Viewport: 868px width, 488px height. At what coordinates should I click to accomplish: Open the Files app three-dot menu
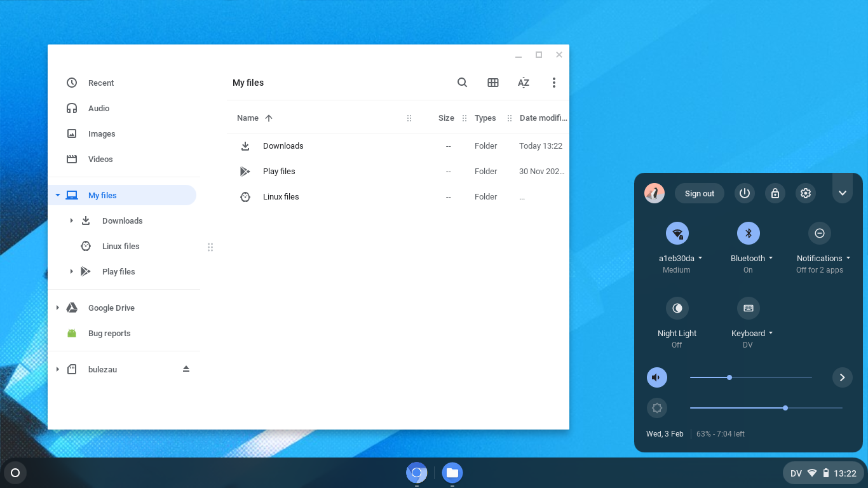[x=553, y=83]
